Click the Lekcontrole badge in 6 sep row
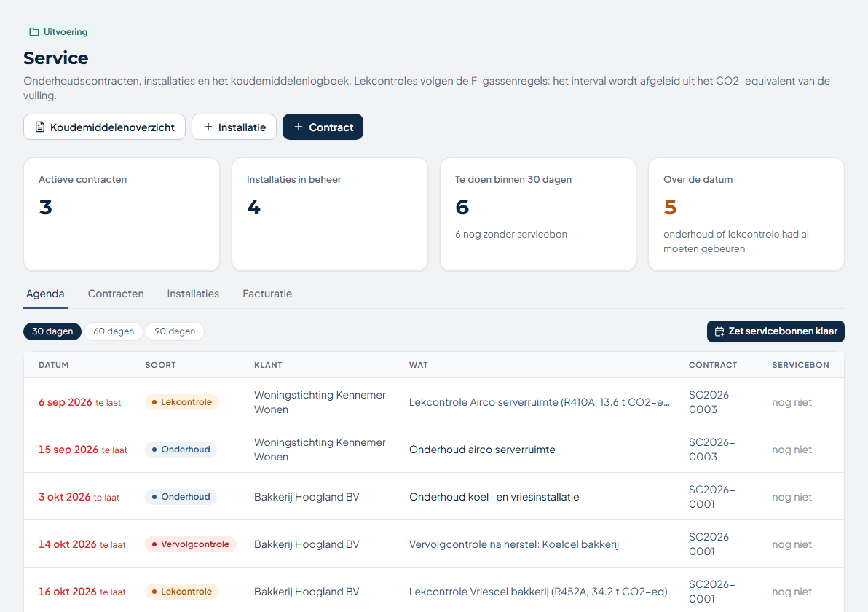Image resolution: width=868 pixels, height=612 pixels. [x=182, y=402]
